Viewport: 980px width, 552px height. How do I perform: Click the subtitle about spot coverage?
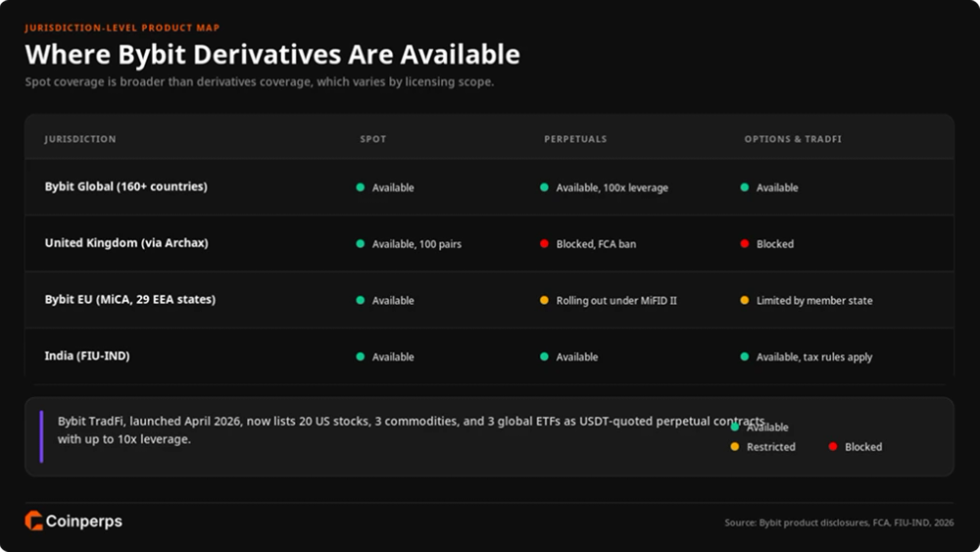[260, 82]
